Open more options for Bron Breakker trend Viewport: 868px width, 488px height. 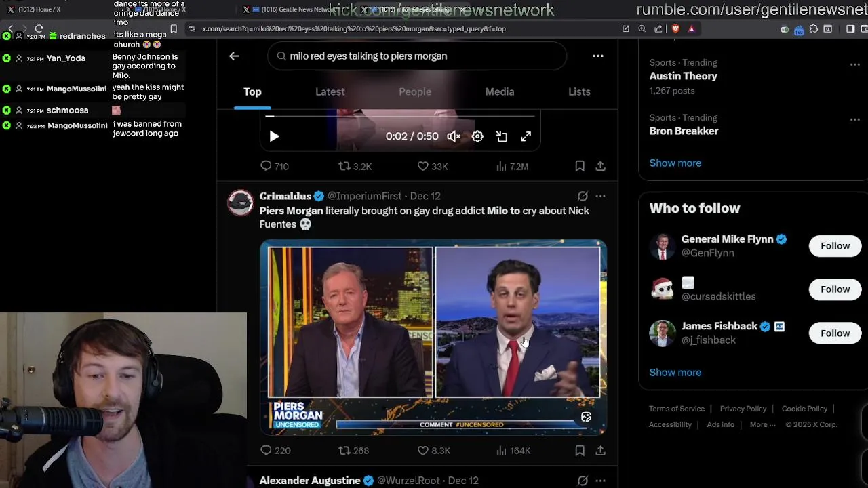point(854,119)
